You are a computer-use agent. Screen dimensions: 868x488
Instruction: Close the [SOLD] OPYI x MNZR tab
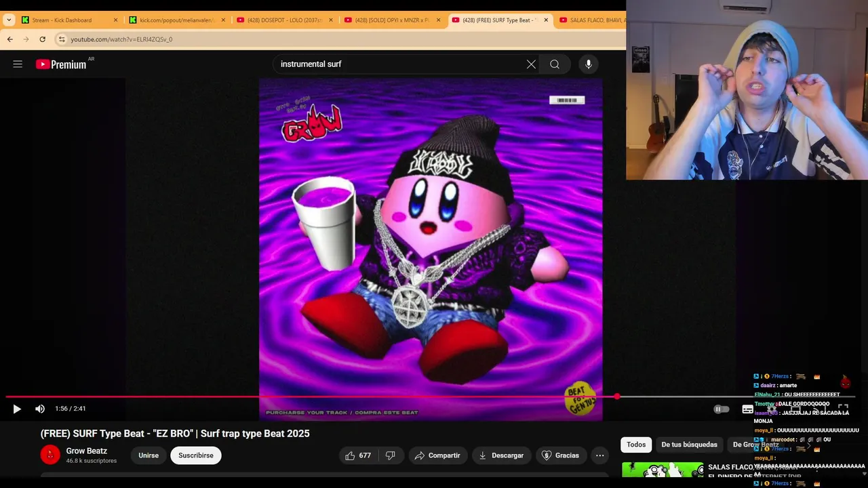pos(438,20)
